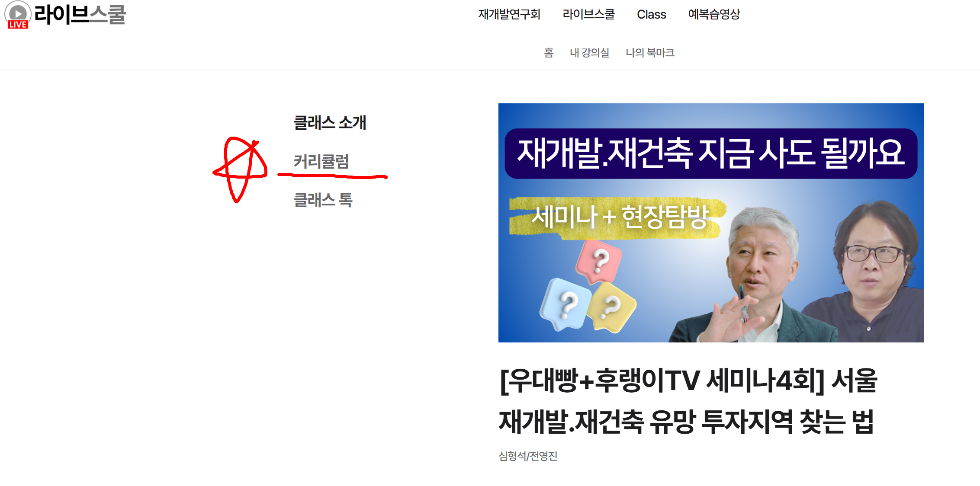Open the 예복습영상 menu
Viewport: 980px width, 486px height.
(x=714, y=14)
